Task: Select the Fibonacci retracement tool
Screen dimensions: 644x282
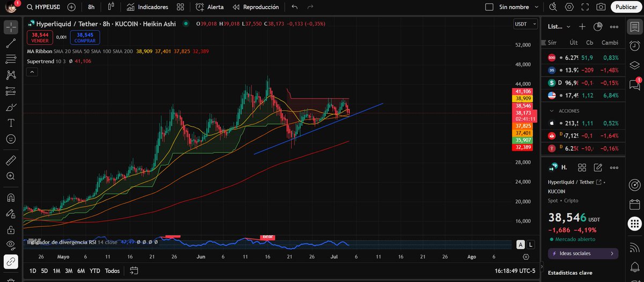Action: click(11, 59)
